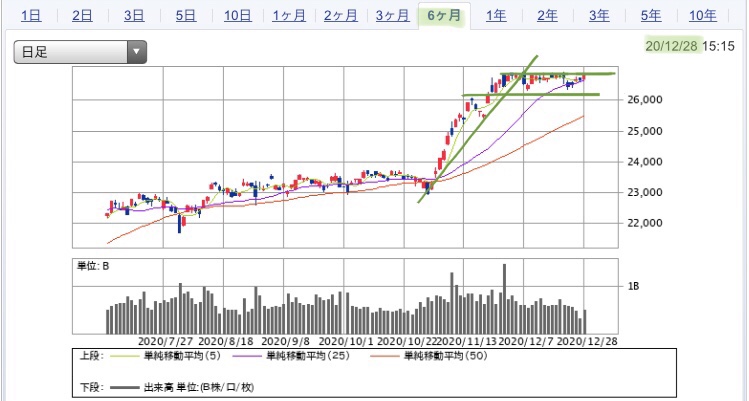Open the 10日 period tab
Screen dimensions: 749x401
pyautogui.click(x=237, y=16)
